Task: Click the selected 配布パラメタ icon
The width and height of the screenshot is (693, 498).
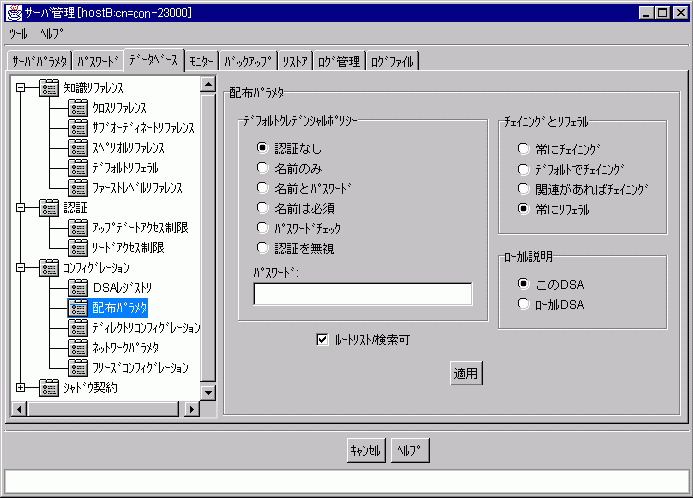Action: tap(78, 308)
